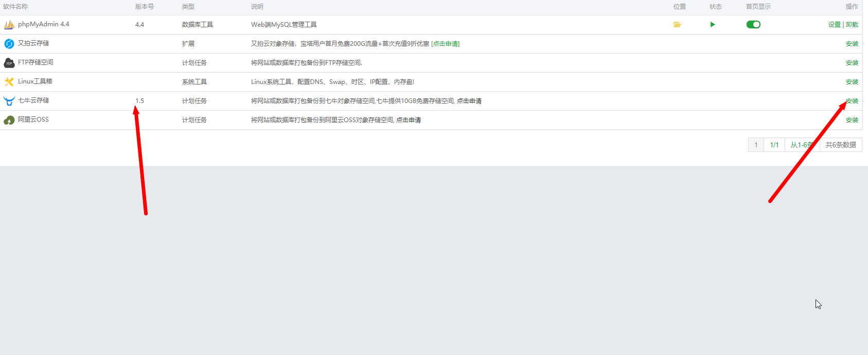Select 阿里云OSS name text
Screen dimensions: 868x355
point(33,120)
